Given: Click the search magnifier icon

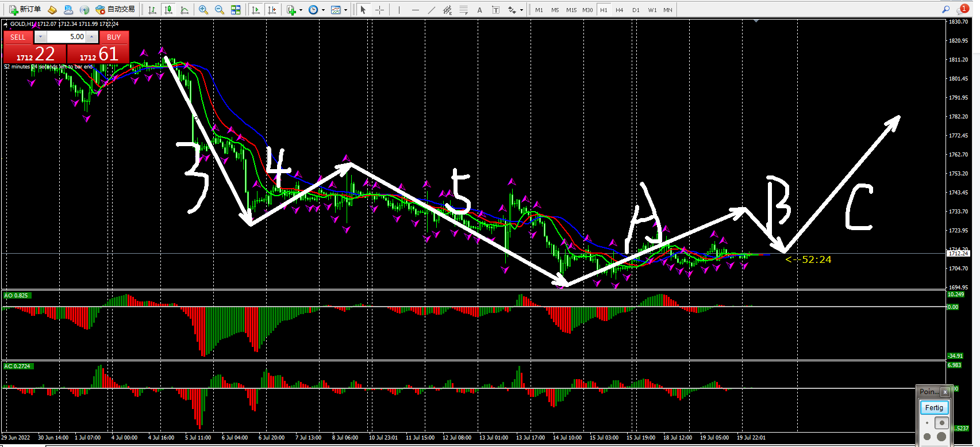Looking at the screenshot, I should click(946, 9).
